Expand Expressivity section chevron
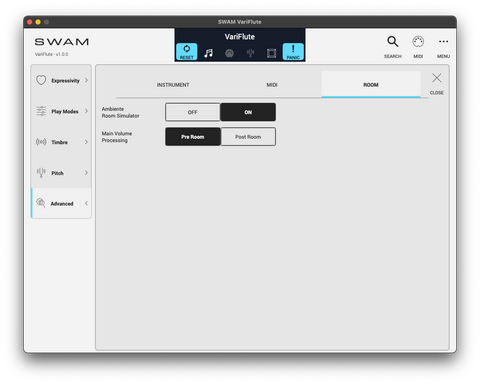This screenshot has height=384, width=480. point(86,80)
